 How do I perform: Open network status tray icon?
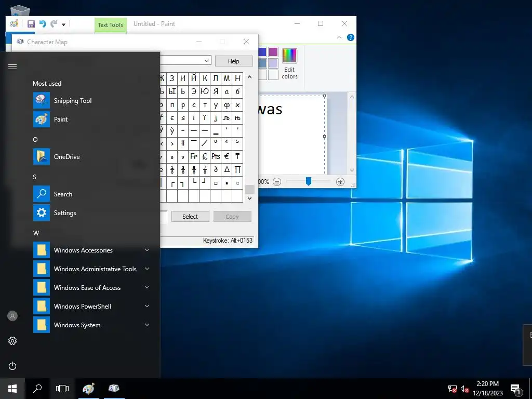pos(453,389)
